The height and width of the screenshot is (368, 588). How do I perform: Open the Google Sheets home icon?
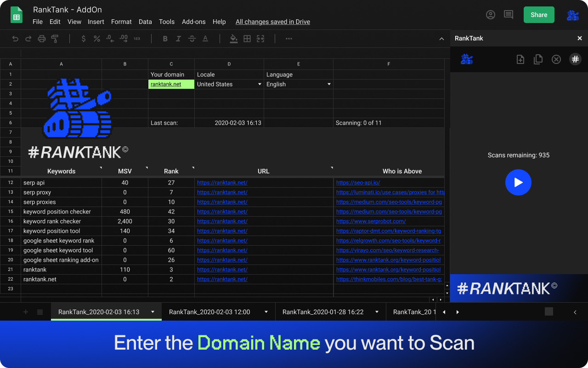17,15
